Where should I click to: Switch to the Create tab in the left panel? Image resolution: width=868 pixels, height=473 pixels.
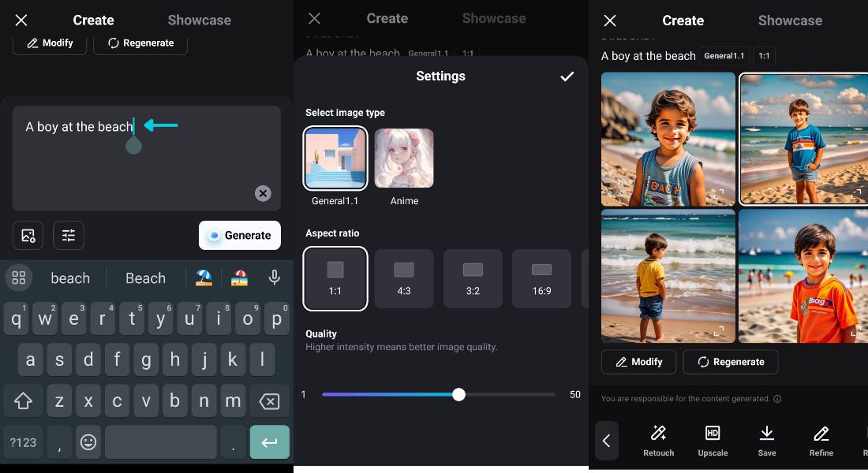(x=94, y=20)
